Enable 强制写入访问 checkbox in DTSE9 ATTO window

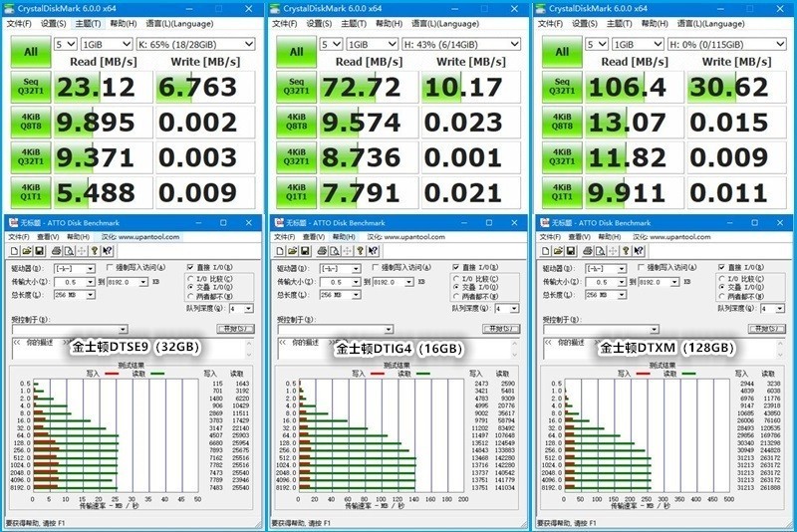(x=110, y=267)
